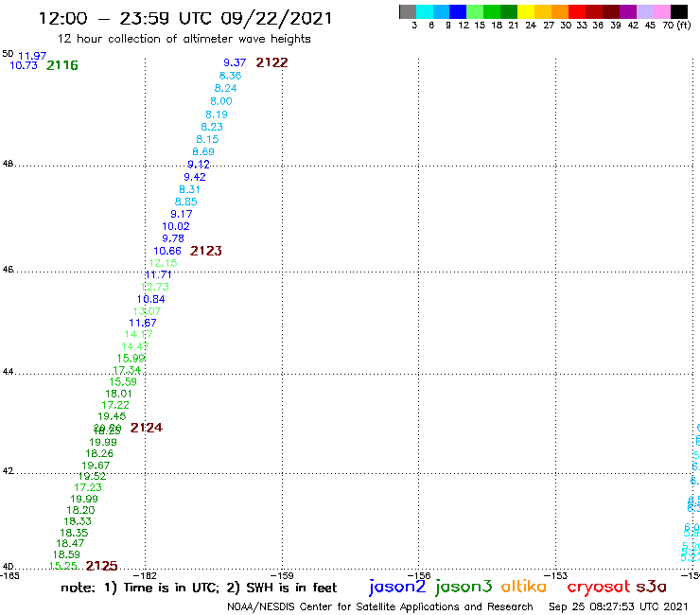Click the wave height value '17.34'
700x615 pixels.
point(128,370)
